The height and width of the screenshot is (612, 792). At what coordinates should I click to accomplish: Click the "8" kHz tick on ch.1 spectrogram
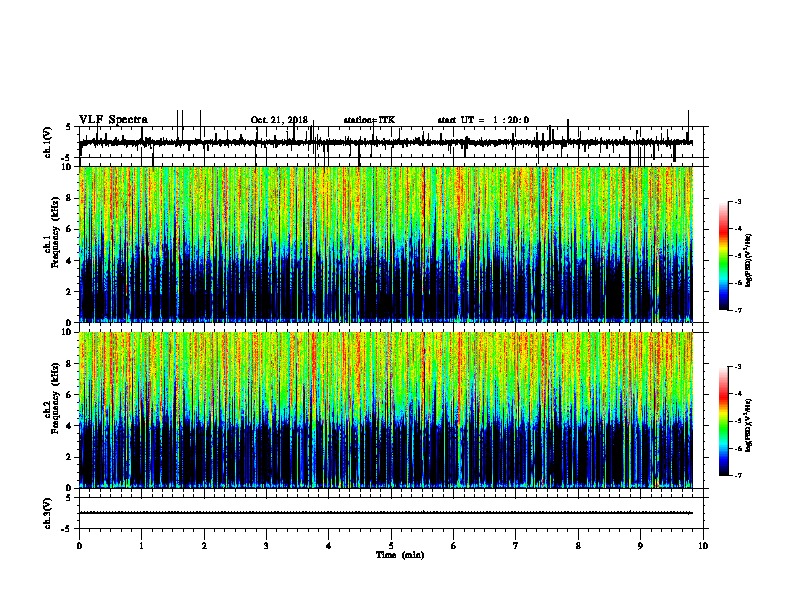pyautogui.click(x=69, y=198)
